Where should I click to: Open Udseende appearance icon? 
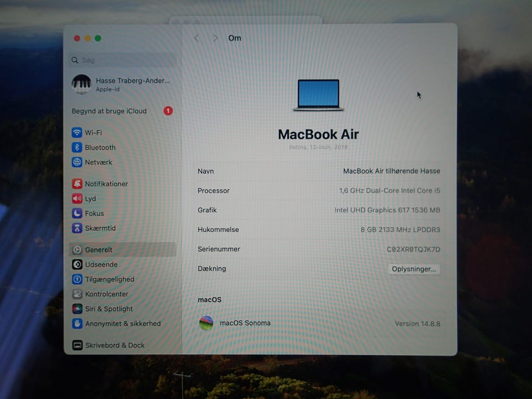click(x=77, y=264)
